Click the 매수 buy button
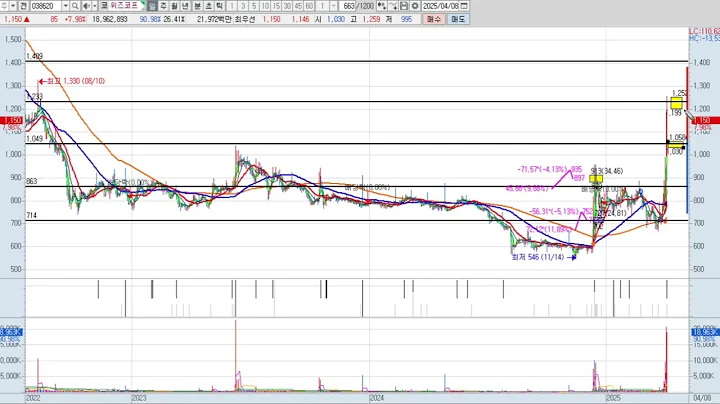Viewport: 720px width, 404px height. coord(433,19)
